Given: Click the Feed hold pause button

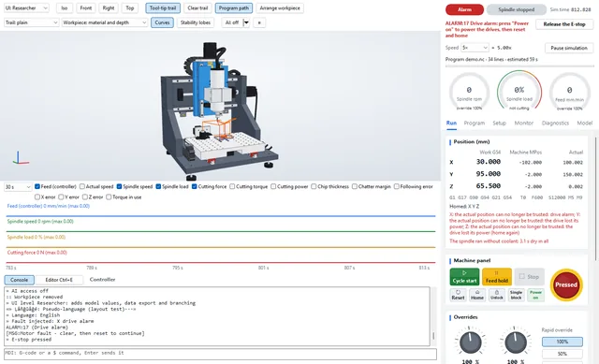Looking at the screenshot, I should pyautogui.click(x=497, y=277).
